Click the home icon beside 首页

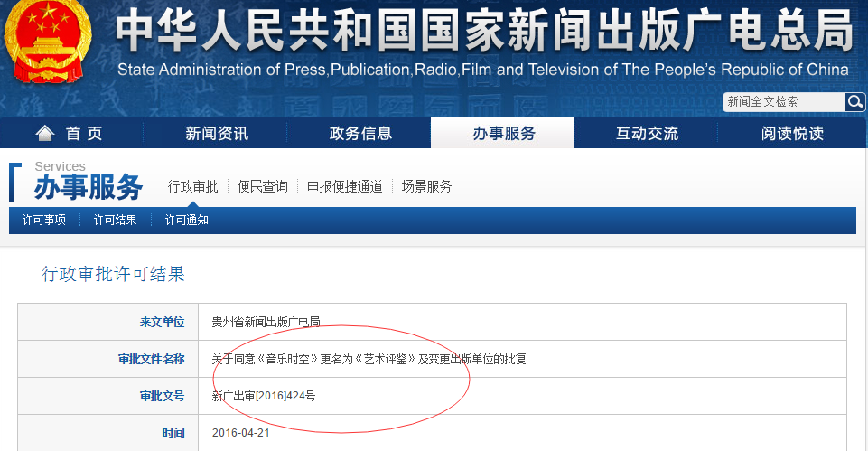click(x=45, y=133)
